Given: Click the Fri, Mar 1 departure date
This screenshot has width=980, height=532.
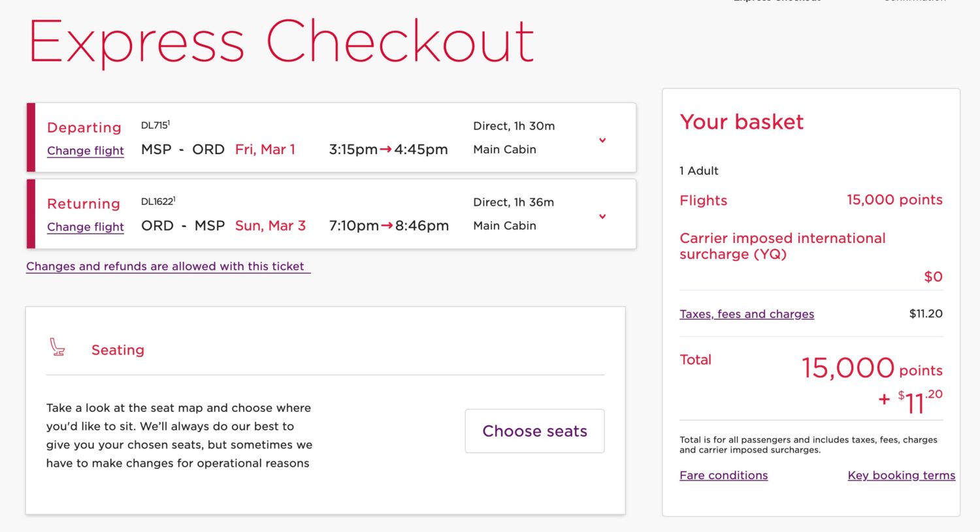Looking at the screenshot, I should point(265,149).
